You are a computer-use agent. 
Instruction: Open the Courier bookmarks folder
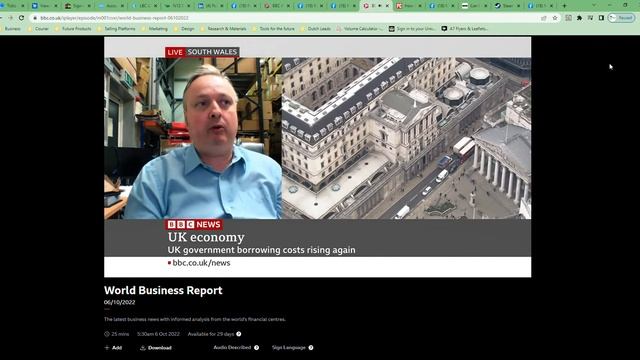(x=39, y=29)
